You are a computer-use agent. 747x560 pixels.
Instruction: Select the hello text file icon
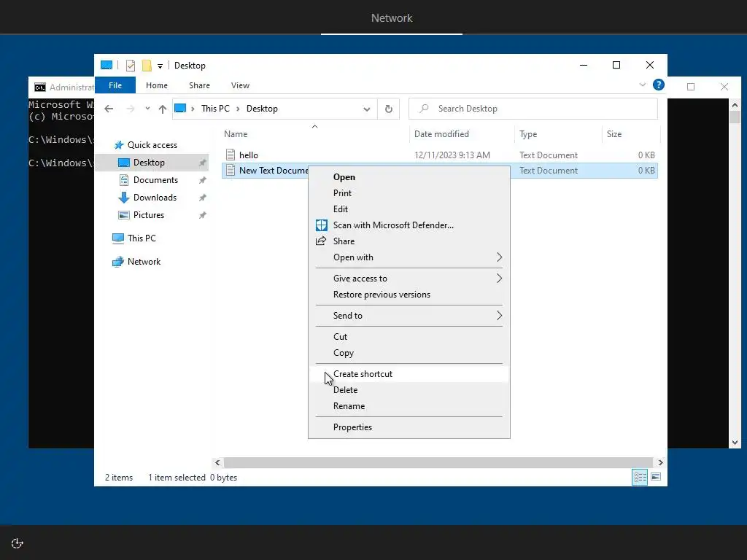point(231,155)
